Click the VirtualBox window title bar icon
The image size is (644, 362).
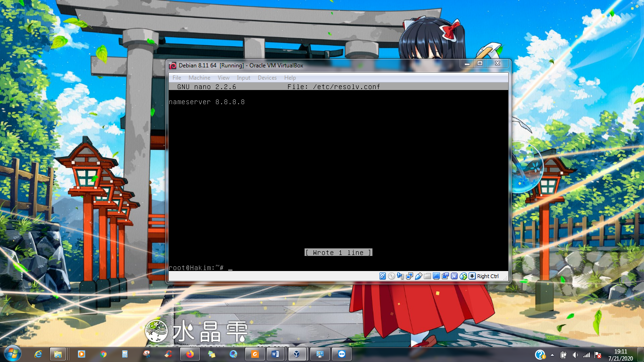point(173,65)
